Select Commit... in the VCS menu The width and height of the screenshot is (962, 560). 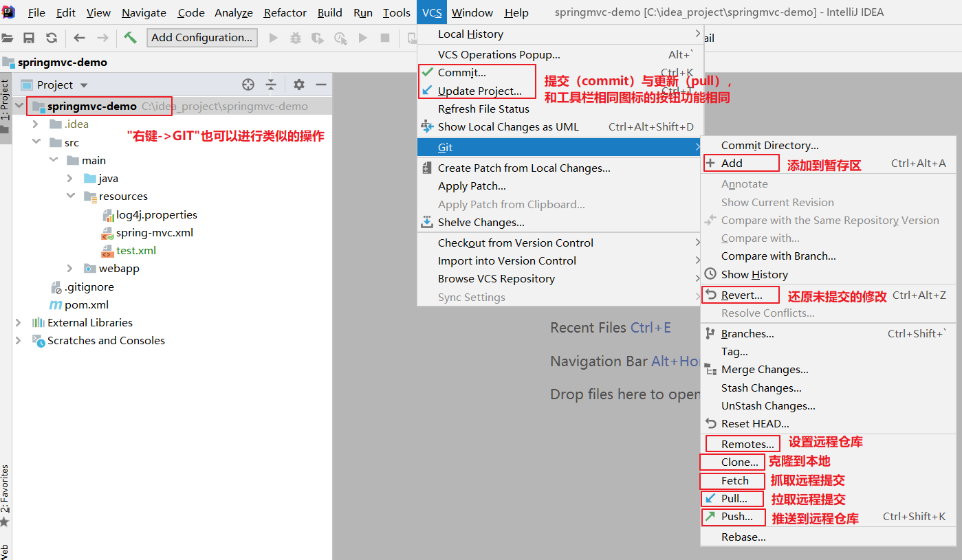pyautogui.click(x=461, y=73)
